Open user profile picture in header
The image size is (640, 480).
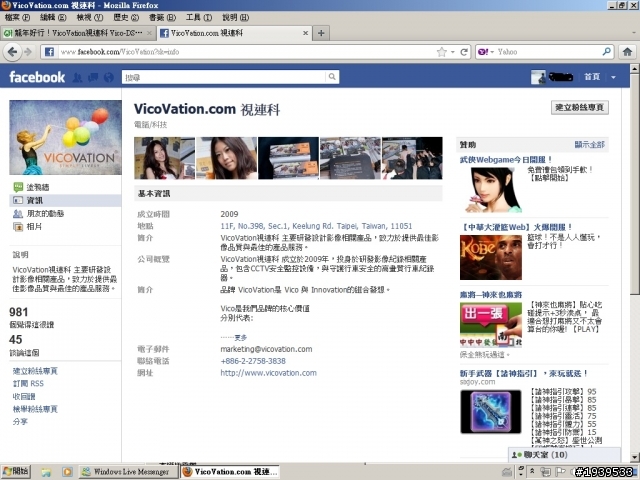pyautogui.click(x=538, y=77)
